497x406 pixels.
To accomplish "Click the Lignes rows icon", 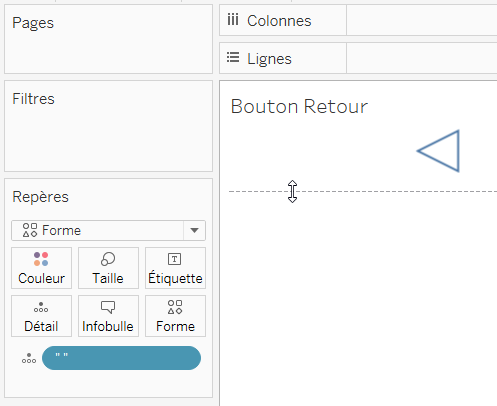I will tap(233, 57).
